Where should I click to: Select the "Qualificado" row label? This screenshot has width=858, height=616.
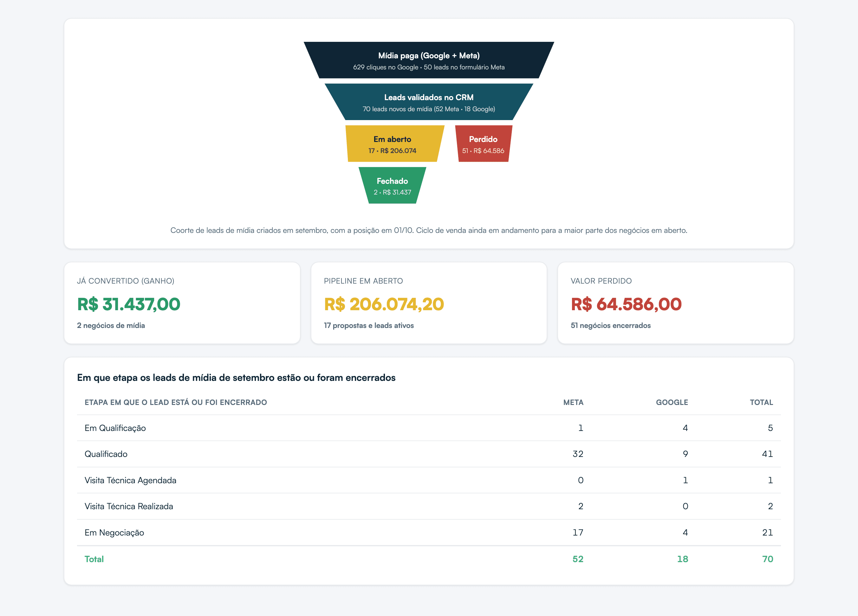(x=106, y=454)
